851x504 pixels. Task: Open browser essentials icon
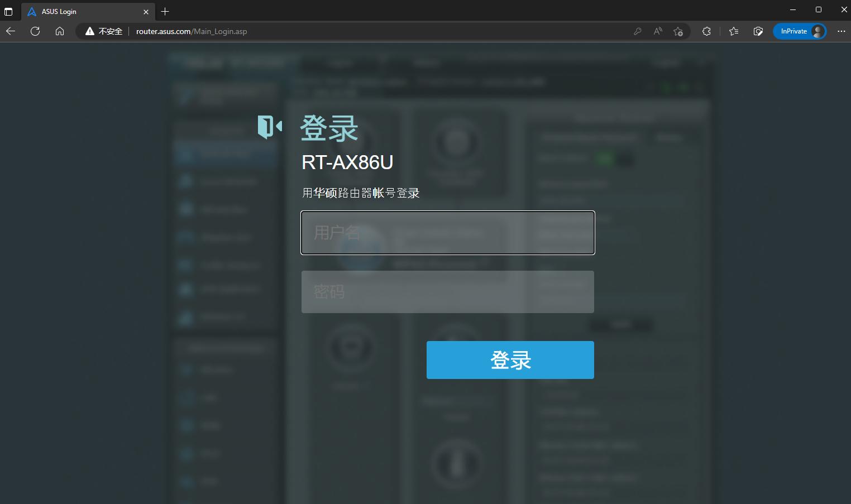[x=758, y=31]
